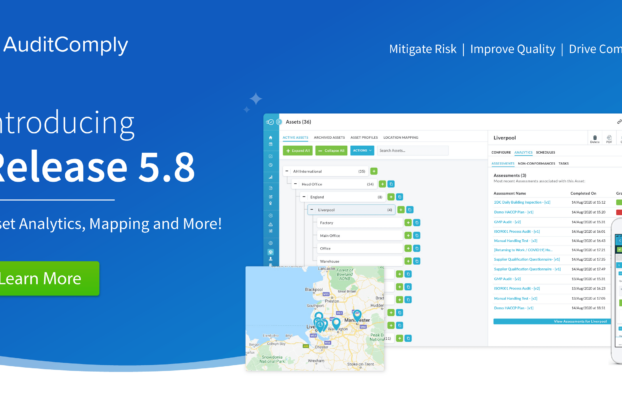
Task: Click the Search Assets input field
Action: click(413, 151)
